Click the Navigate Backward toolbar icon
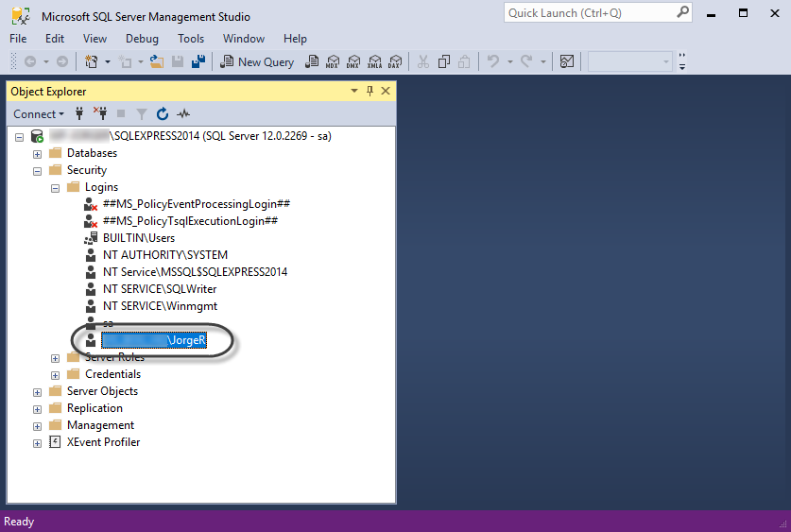This screenshot has width=791, height=532. pos(30,62)
